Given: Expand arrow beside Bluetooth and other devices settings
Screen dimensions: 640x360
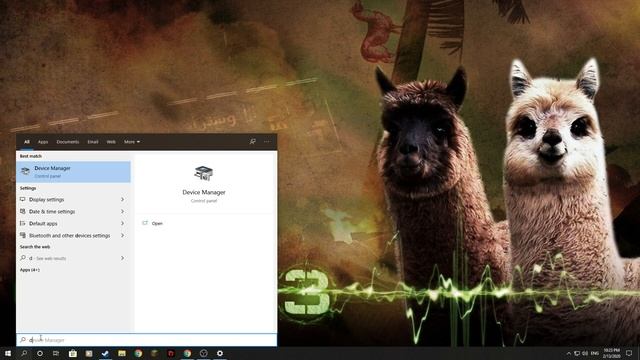Looking at the screenshot, I should 122,236.
